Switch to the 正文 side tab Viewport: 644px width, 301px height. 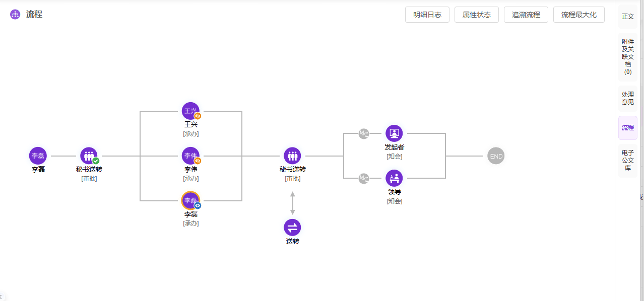click(628, 16)
